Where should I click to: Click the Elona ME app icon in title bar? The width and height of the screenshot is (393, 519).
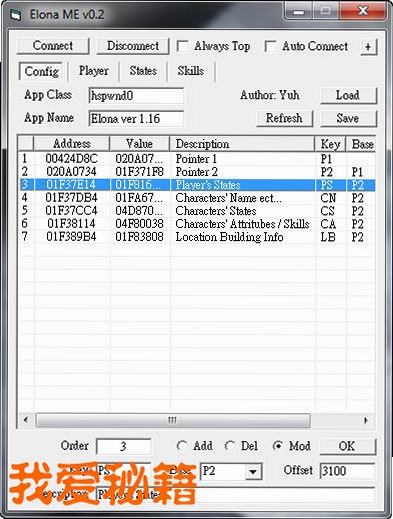click(x=16, y=15)
